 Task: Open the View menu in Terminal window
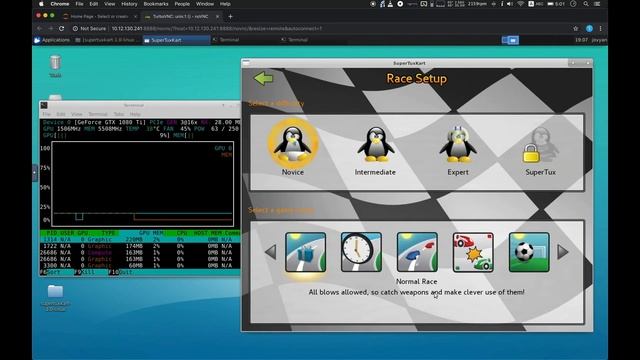coord(77,114)
